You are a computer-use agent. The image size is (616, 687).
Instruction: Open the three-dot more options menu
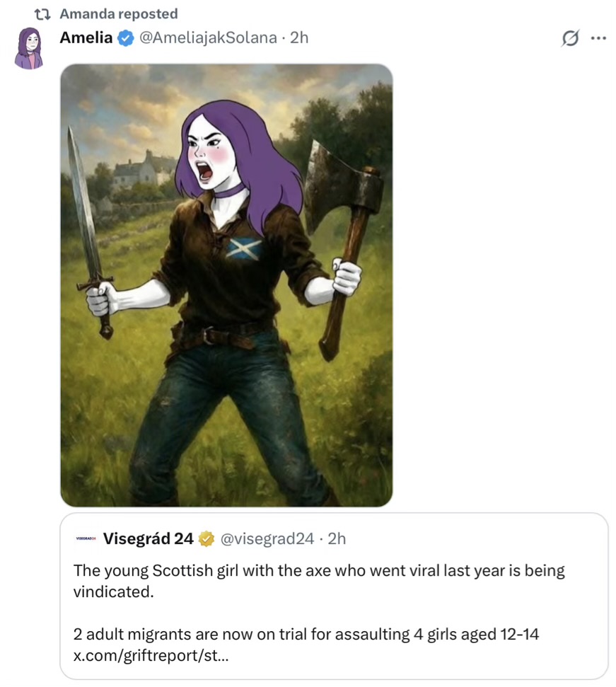coord(598,39)
